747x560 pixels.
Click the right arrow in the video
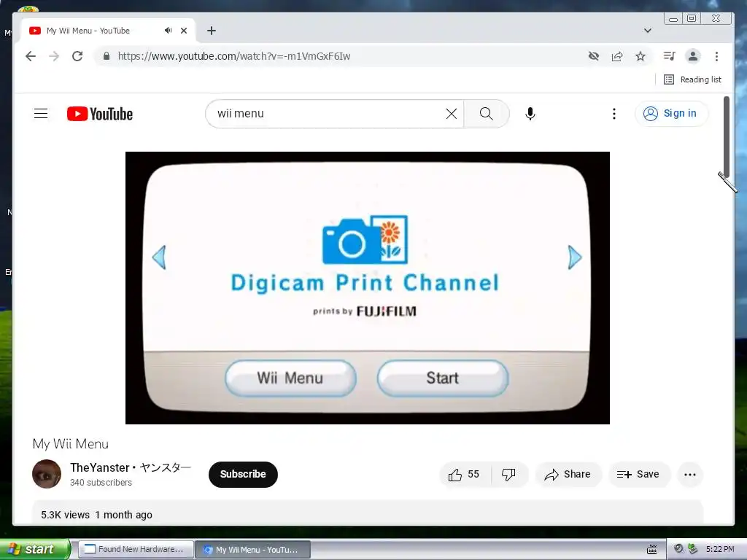click(575, 257)
